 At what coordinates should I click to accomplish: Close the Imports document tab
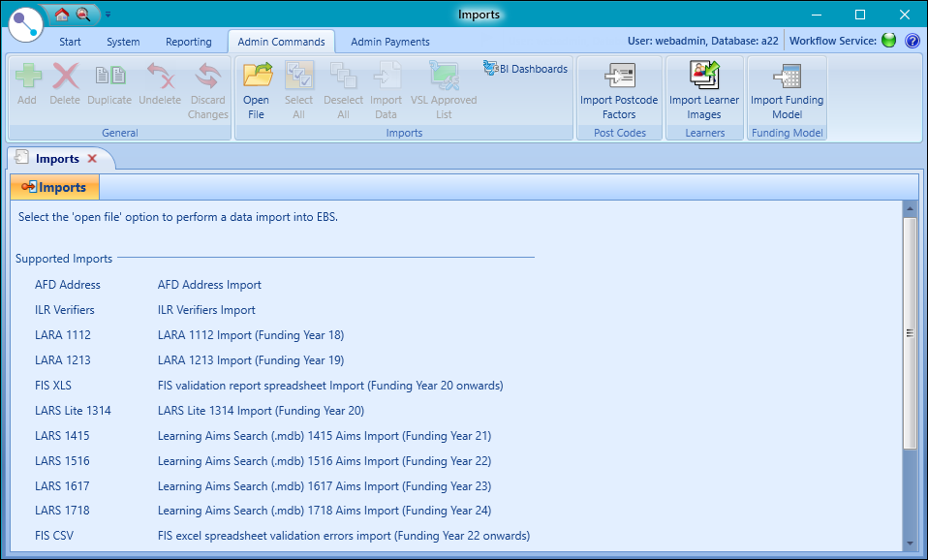pyautogui.click(x=92, y=158)
